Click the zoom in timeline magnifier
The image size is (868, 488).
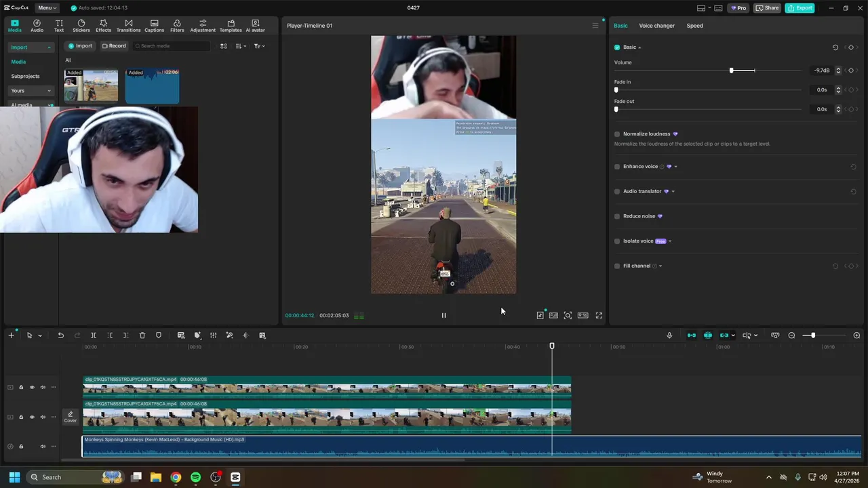pos(856,335)
